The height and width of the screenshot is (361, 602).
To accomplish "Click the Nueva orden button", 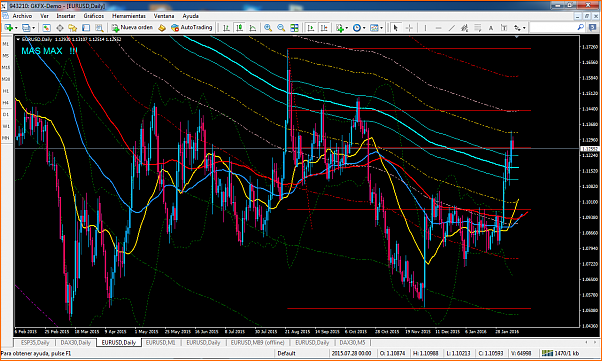I will click(132, 28).
